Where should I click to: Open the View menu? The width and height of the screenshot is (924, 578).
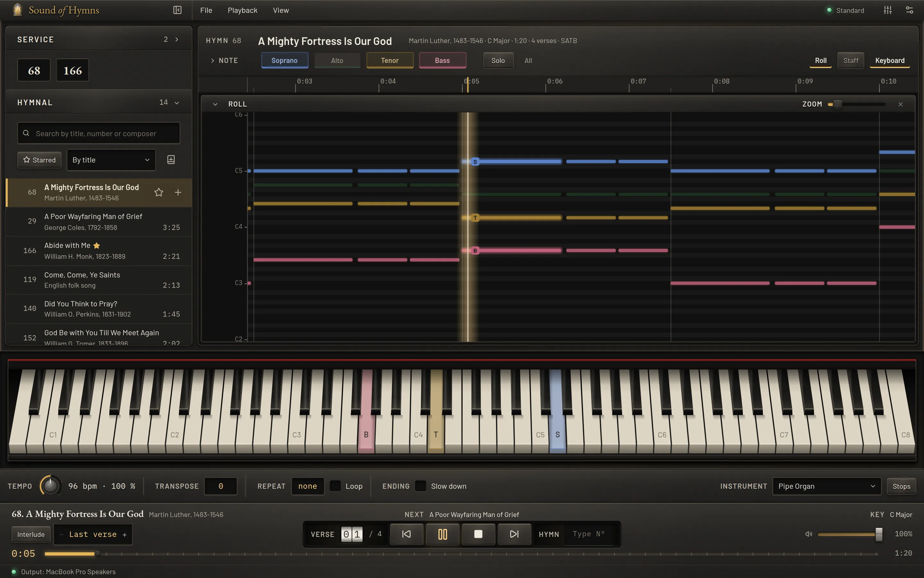click(x=281, y=10)
